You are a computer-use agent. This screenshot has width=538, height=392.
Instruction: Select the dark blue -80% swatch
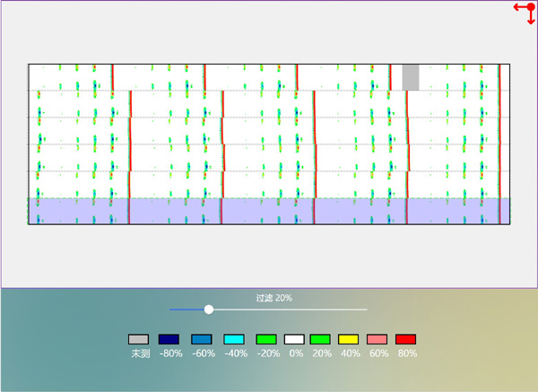point(169,339)
